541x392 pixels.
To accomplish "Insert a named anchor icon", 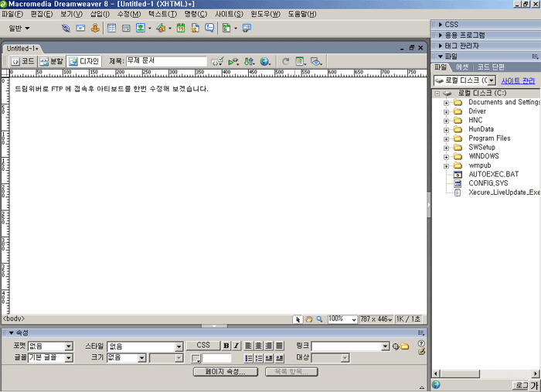I will pos(95,29).
